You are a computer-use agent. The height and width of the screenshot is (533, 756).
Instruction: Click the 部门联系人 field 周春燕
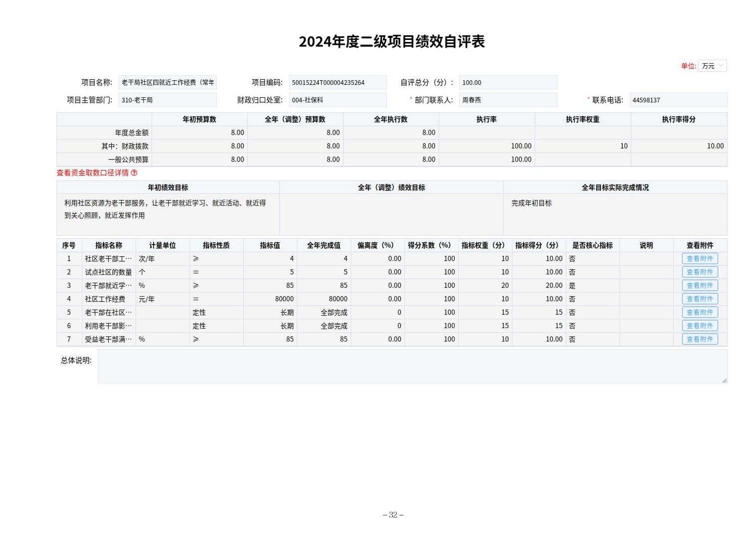(x=508, y=100)
